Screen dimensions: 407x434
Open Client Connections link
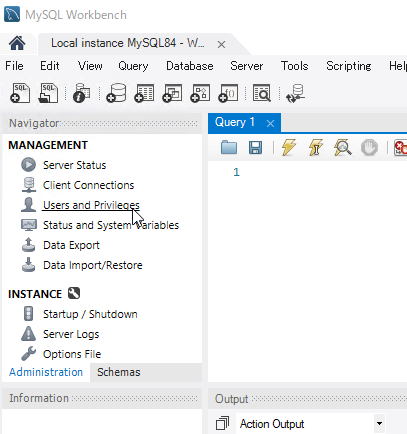coord(89,185)
